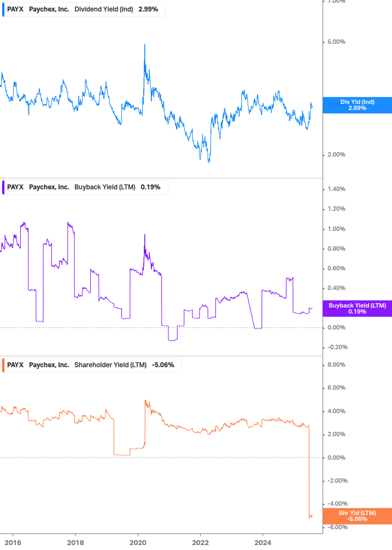The height and width of the screenshot is (550, 392).
Task: Click the 6.00% tick on the shareholder yield axis
Action: pos(336,388)
